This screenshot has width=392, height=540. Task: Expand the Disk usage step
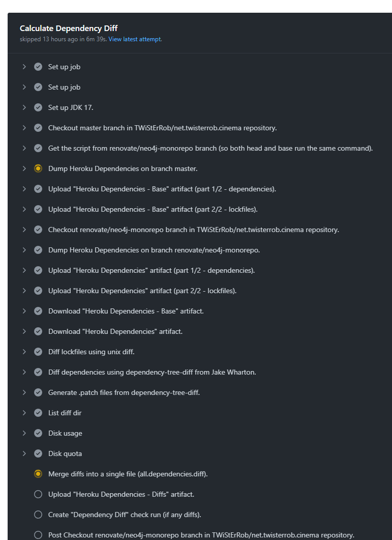[24, 433]
